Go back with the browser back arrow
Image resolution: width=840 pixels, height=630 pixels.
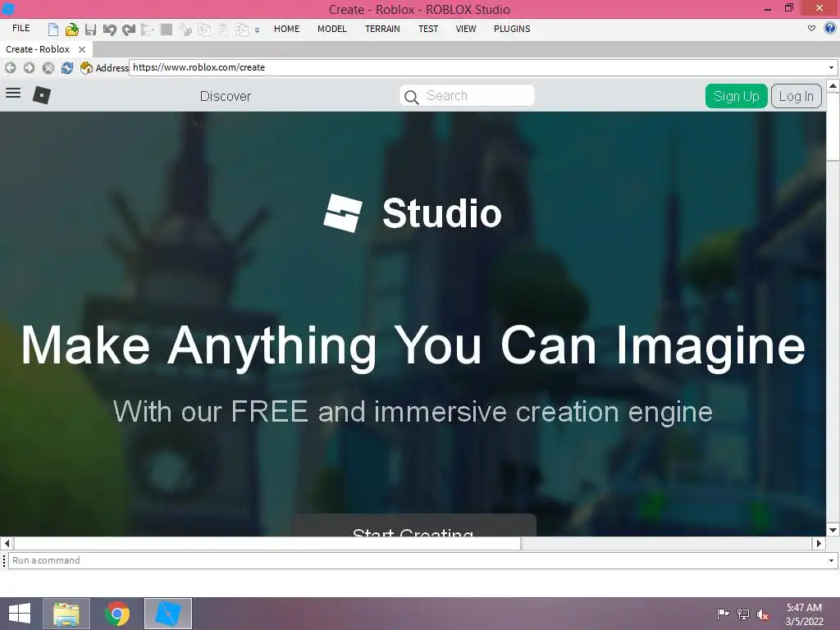point(10,67)
